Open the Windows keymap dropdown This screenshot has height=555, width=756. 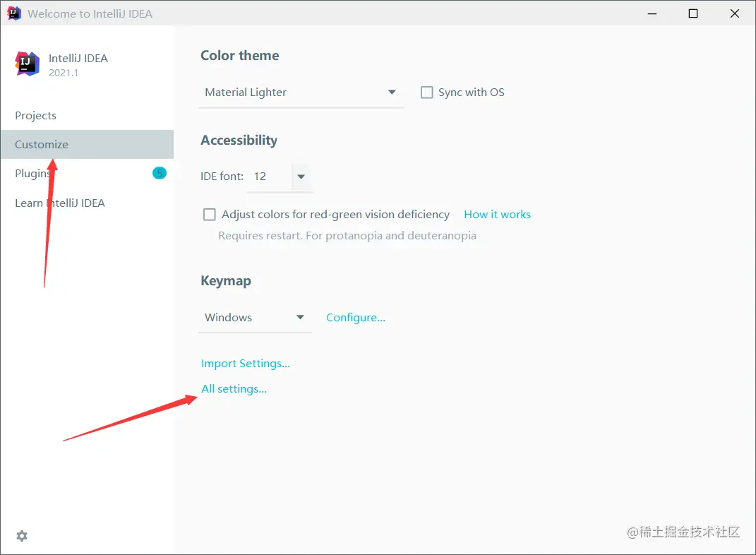pos(255,317)
